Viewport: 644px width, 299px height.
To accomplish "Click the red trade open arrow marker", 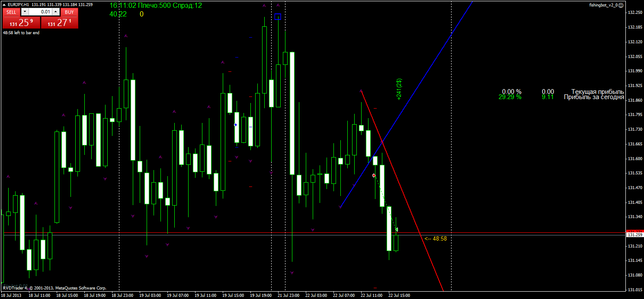I will tap(374, 175).
